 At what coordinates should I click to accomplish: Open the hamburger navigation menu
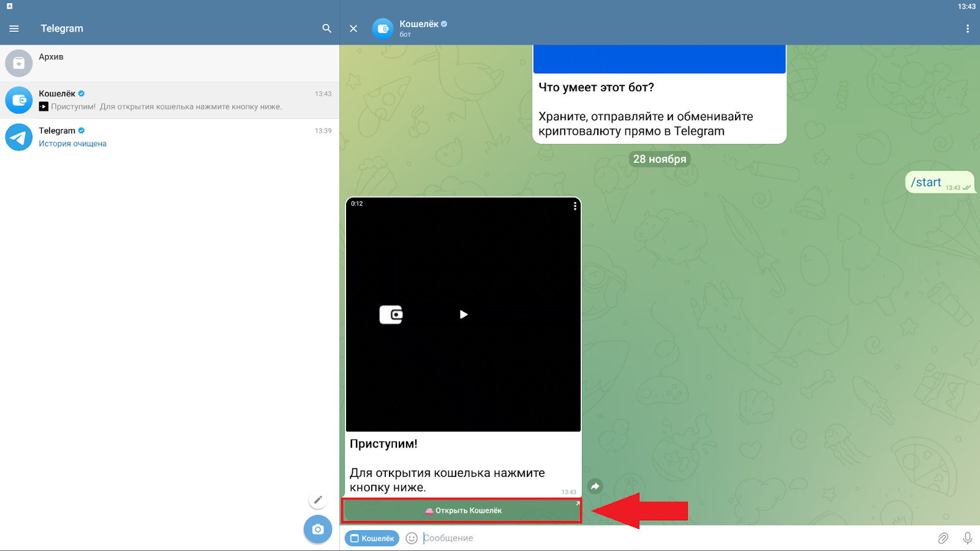pyautogui.click(x=14, y=28)
